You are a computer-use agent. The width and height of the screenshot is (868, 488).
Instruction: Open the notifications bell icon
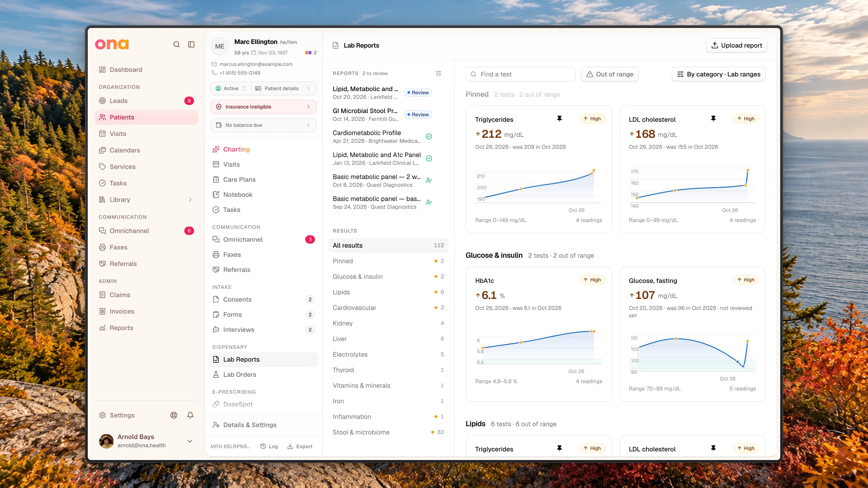click(x=190, y=415)
